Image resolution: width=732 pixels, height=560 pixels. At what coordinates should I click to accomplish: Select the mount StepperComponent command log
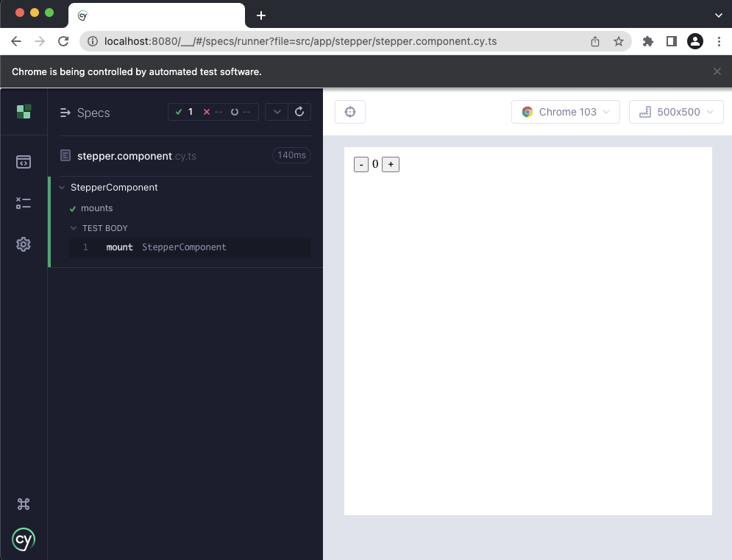pyautogui.click(x=190, y=247)
